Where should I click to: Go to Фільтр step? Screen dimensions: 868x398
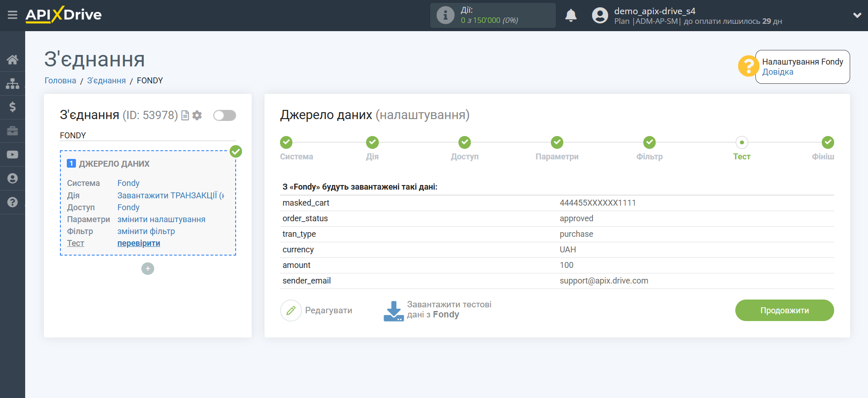click(649, 142)
